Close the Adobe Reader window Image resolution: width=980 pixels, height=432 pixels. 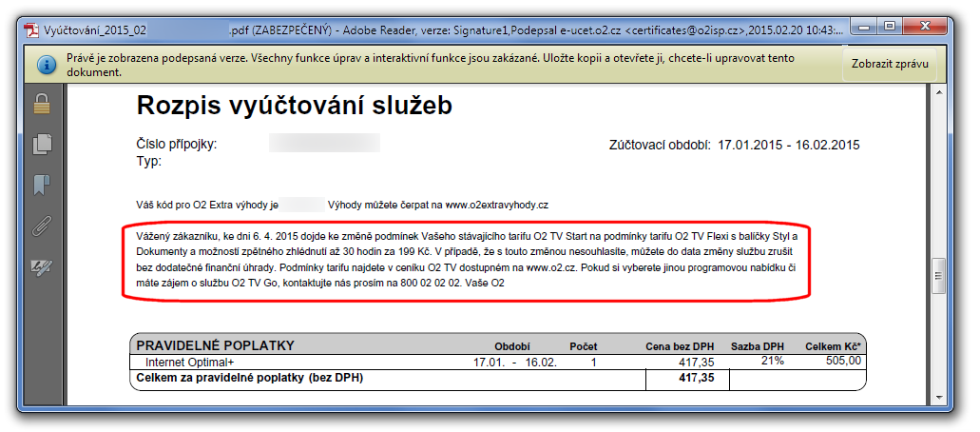tap(924, 27)
